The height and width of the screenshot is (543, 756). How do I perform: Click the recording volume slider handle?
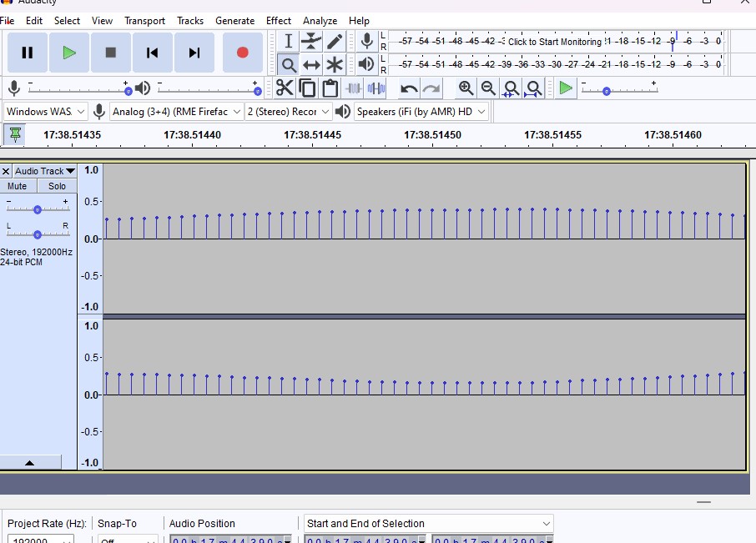click(128, 91)
